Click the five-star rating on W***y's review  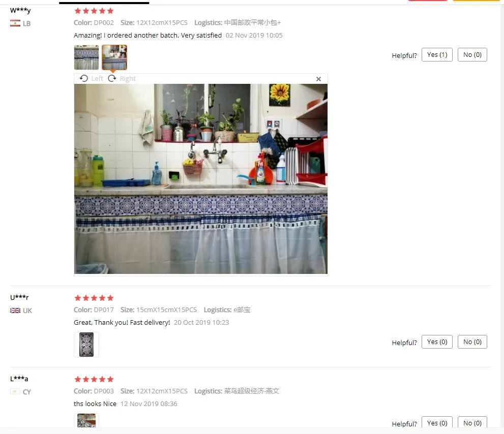coord(94,11)
